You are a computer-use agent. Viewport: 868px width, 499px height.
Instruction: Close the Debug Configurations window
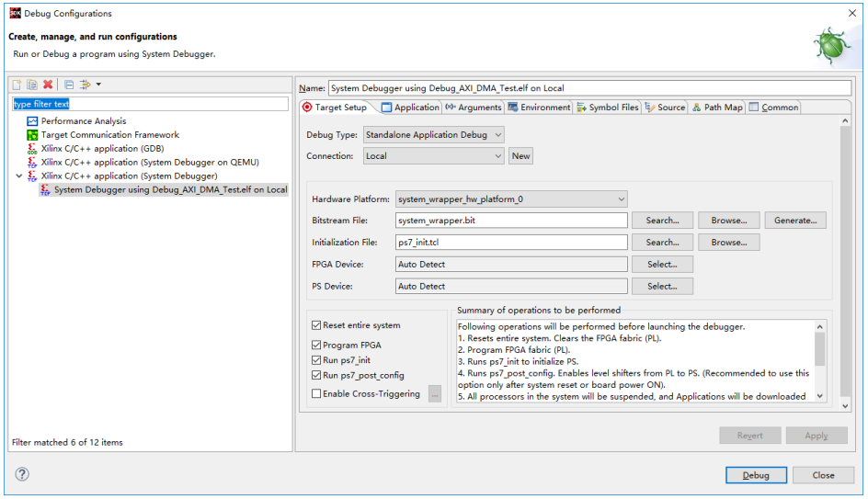pos(852,13)
